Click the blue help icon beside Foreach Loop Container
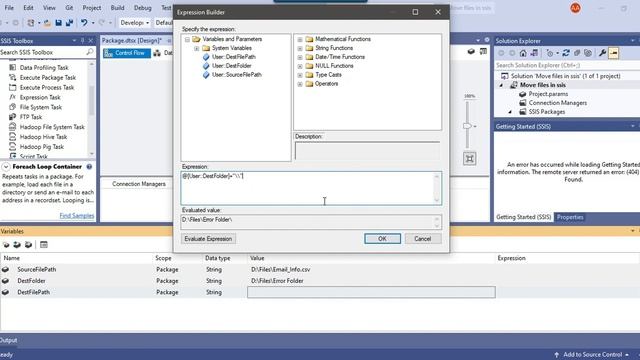The width and height of the screenshot is (640, 360). (89, 167)
